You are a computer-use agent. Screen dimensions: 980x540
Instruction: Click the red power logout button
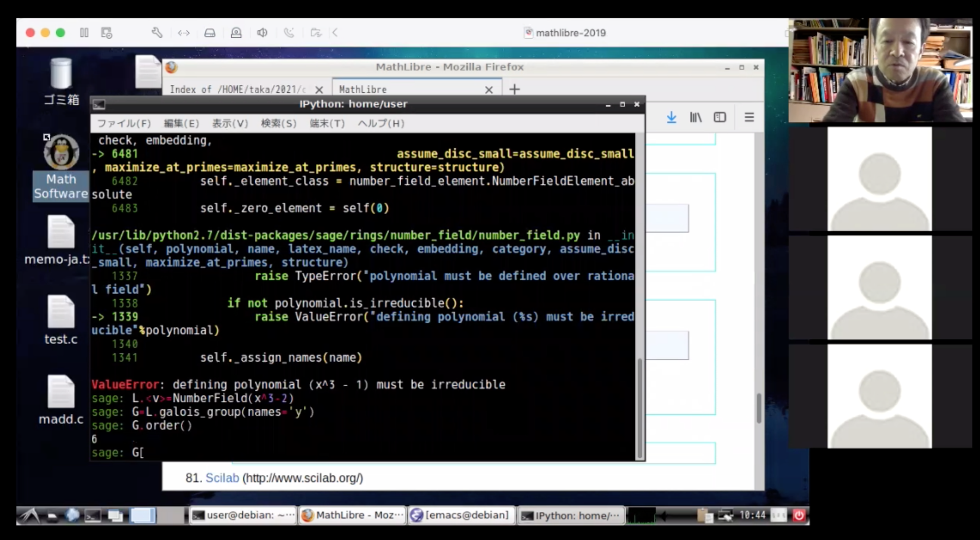pyautogui.click(x=799, y=515)
